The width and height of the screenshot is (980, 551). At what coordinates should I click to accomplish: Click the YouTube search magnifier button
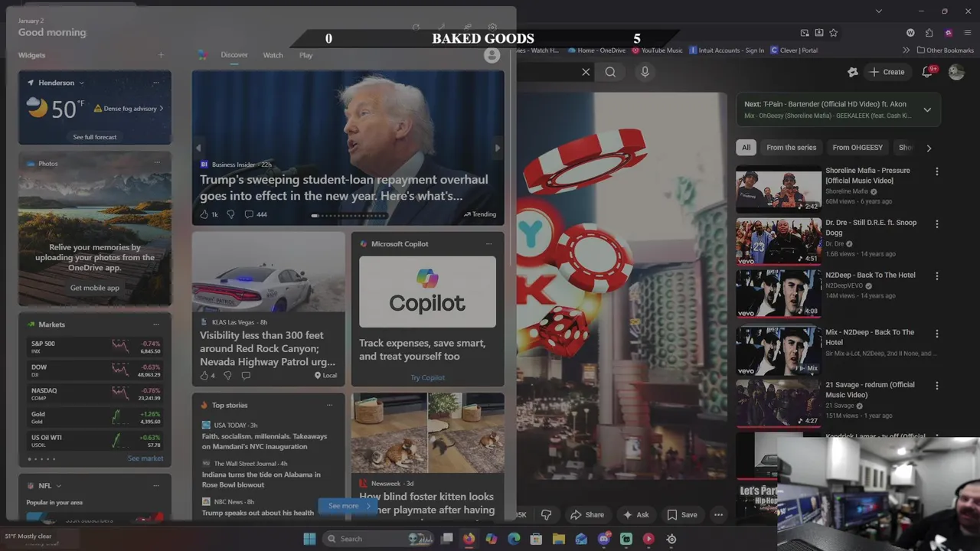(610, 72)
